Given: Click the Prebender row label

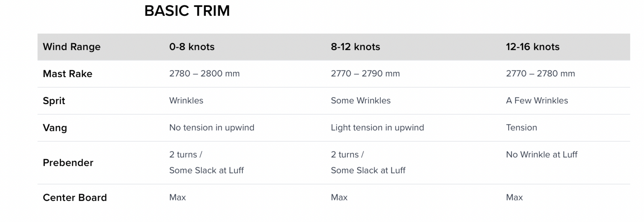Looking at the screenshot, I should coord(68,163).
